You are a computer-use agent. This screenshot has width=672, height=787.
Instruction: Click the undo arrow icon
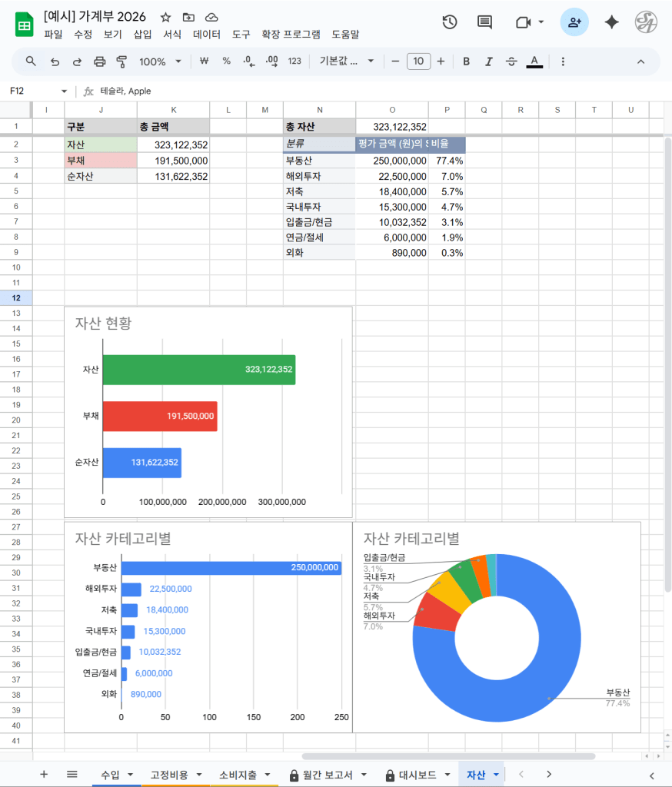(x=54, y=61)
